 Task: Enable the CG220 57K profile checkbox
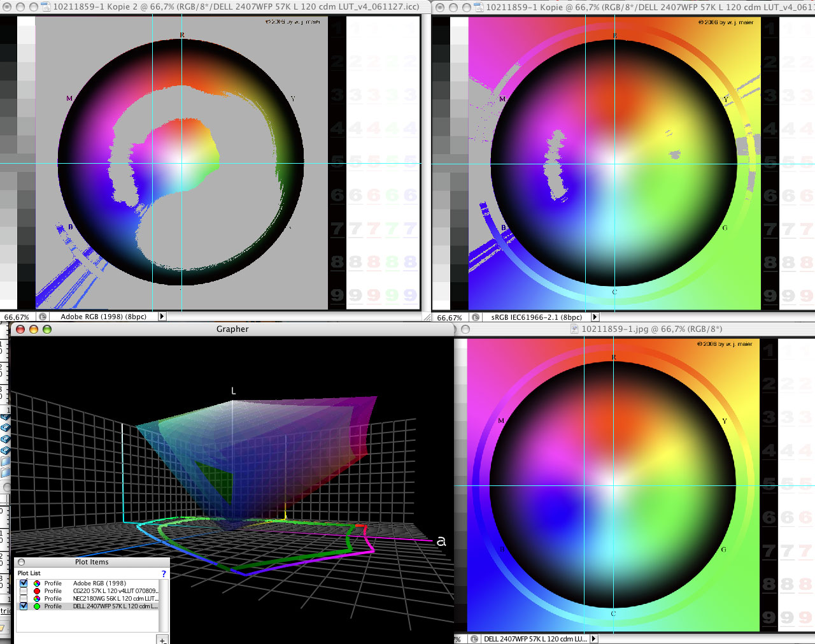(x=24, y=591)
